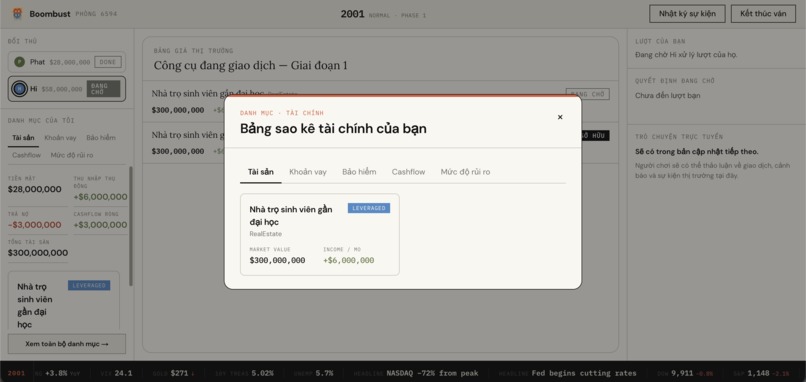
Task: Click the Fed begins cutting rates headline
Action: [584, 373]
